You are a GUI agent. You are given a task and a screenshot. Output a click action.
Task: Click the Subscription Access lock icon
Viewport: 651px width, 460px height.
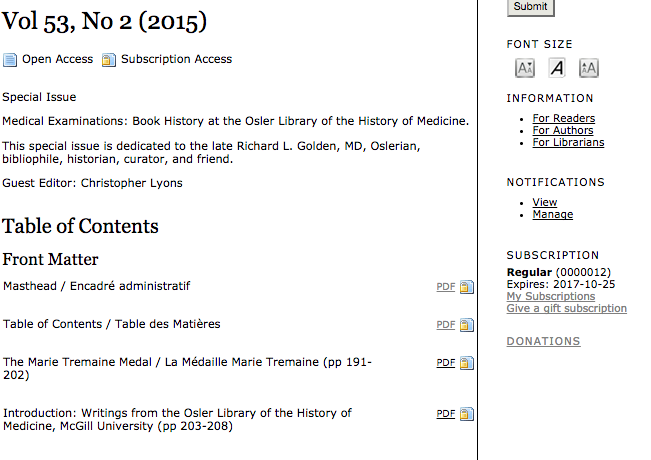(x=109, y=60)
